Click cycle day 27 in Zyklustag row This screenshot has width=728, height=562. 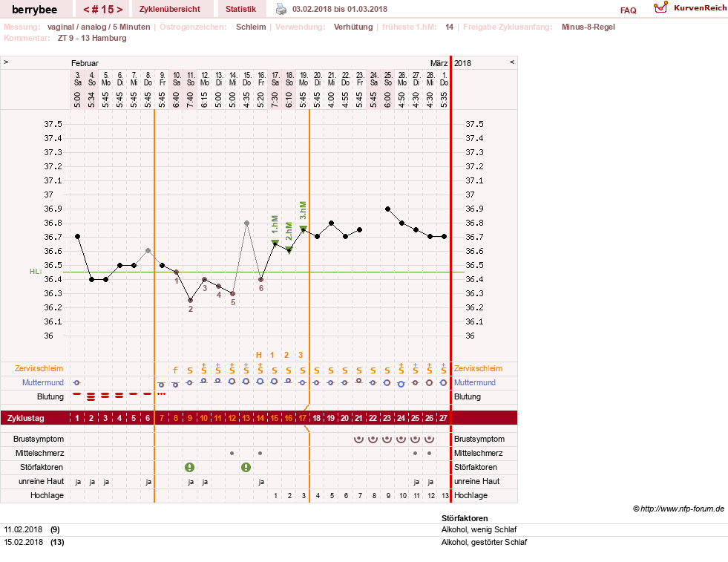pyautogui.click(x=443, y=418)
